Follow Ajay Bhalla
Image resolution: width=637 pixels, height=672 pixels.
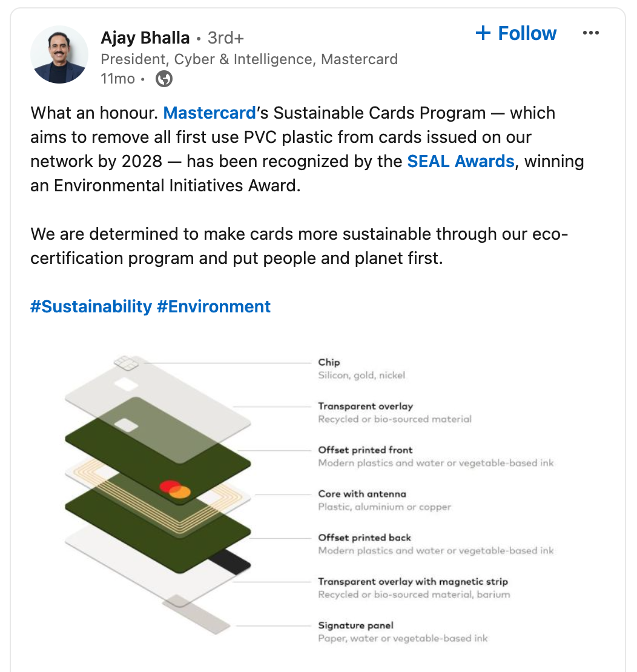pos(516,33)
